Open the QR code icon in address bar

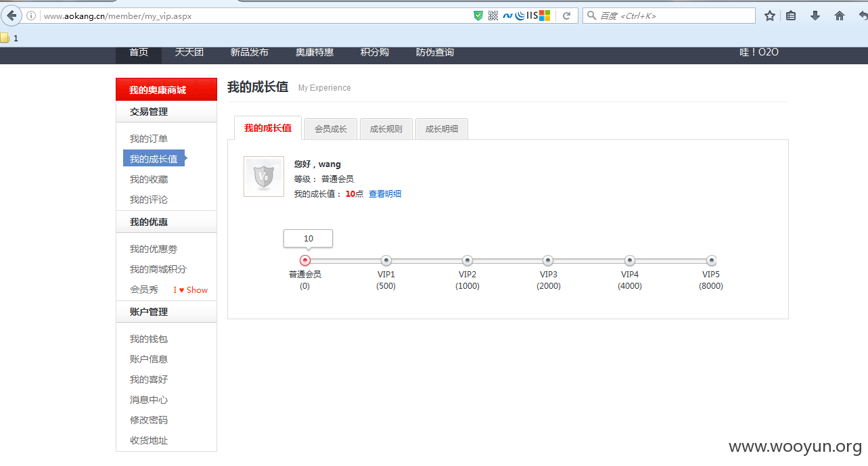click(493, 16)
